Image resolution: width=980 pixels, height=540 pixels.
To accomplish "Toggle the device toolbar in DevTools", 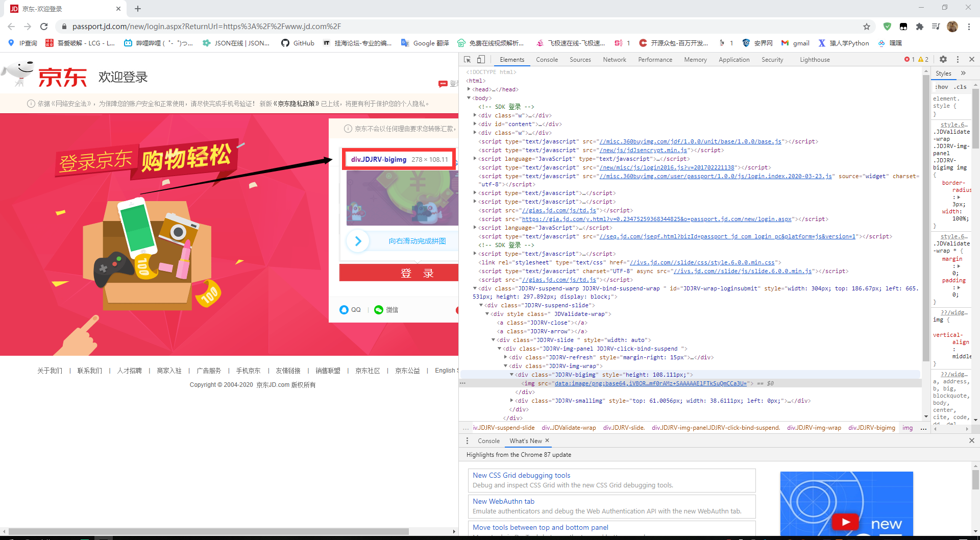I will pos(481,60).
